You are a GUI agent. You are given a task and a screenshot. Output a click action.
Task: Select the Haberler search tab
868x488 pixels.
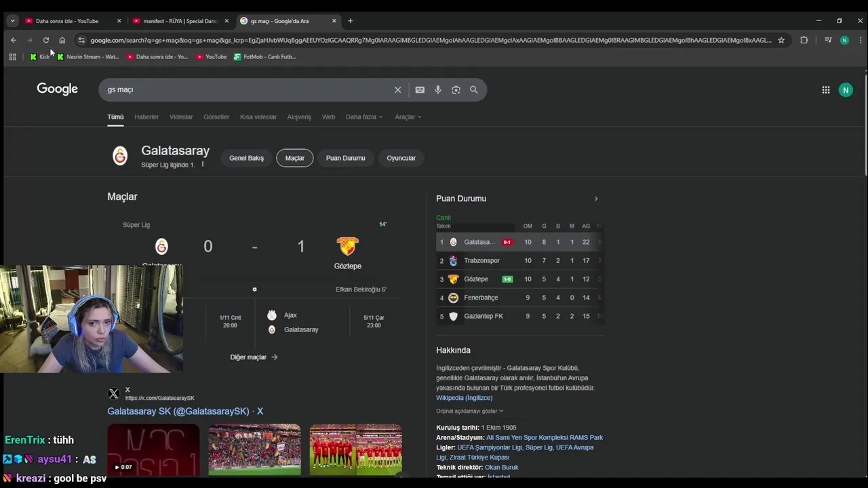tap(146, 117)
